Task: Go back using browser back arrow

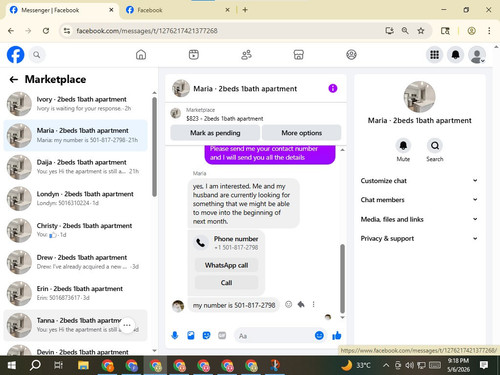Action: click(x=11, y=31)
